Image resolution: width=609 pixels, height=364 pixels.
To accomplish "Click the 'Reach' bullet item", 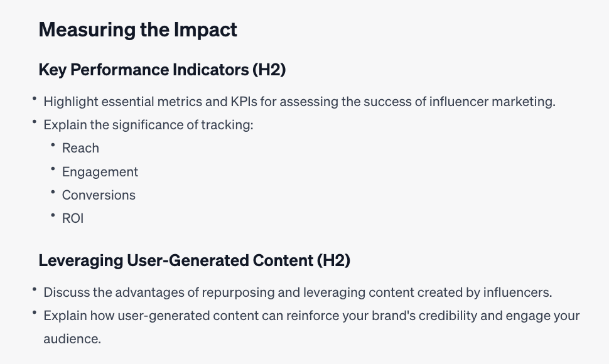I will coord(80,148).
